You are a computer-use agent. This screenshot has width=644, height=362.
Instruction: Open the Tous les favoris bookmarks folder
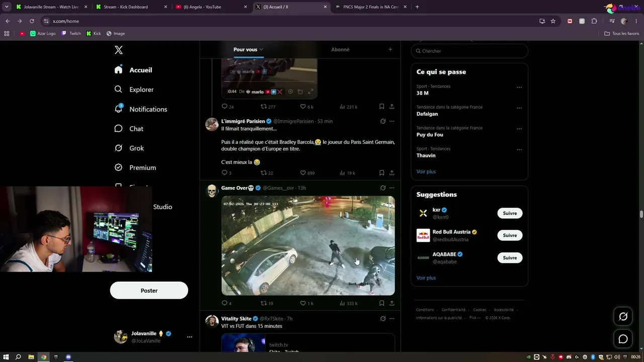click(622, 34)
